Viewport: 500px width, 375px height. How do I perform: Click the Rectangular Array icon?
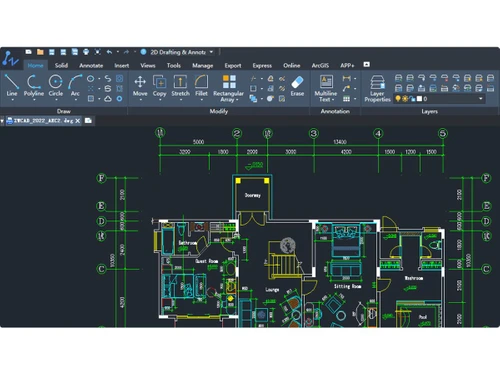click(229, 82)
